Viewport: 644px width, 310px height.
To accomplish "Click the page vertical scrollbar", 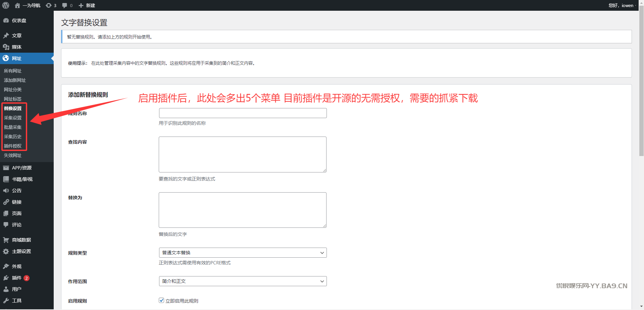I will (x=641, y=101).
